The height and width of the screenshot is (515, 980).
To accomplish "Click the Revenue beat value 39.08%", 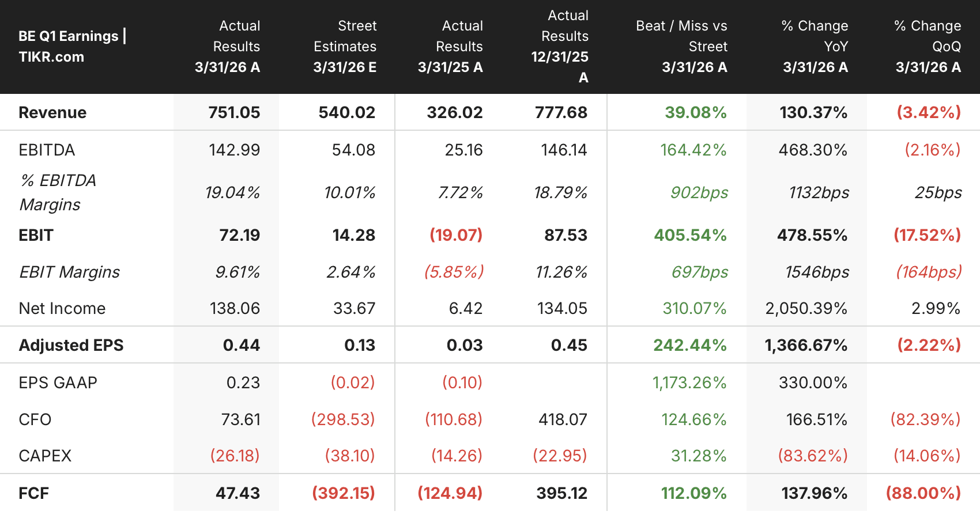I will [696, 112].
